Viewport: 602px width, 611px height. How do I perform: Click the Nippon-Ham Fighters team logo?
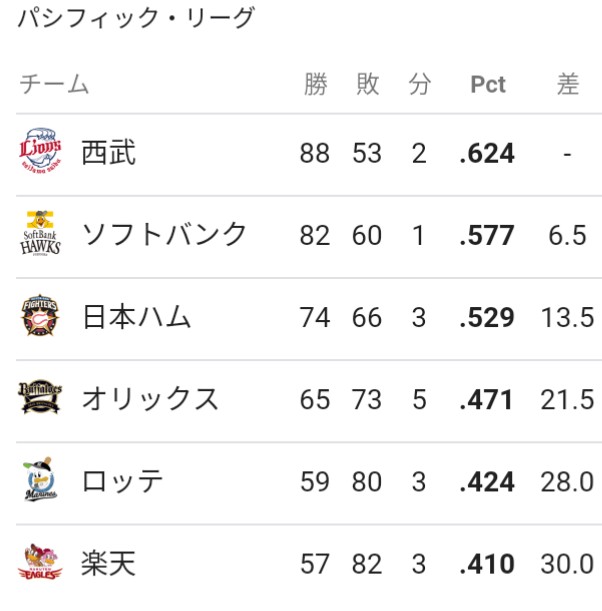coord(40,315)
